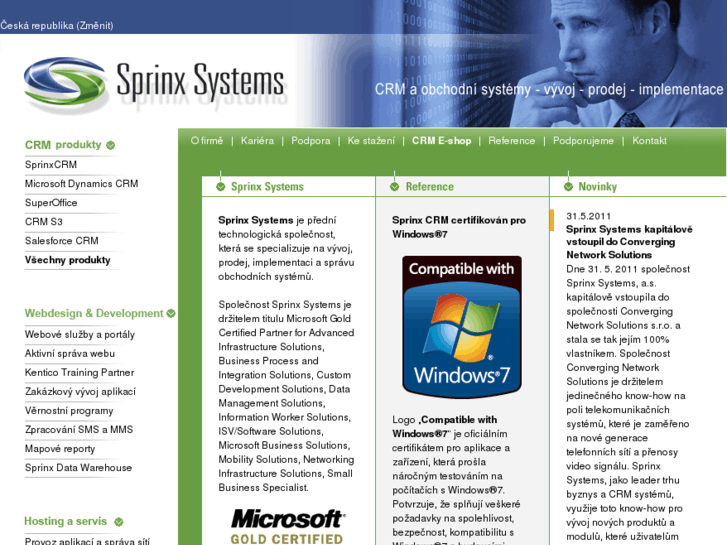Open the O firmě menu item
Screen dimensions: 727x545
pos(207,141)
